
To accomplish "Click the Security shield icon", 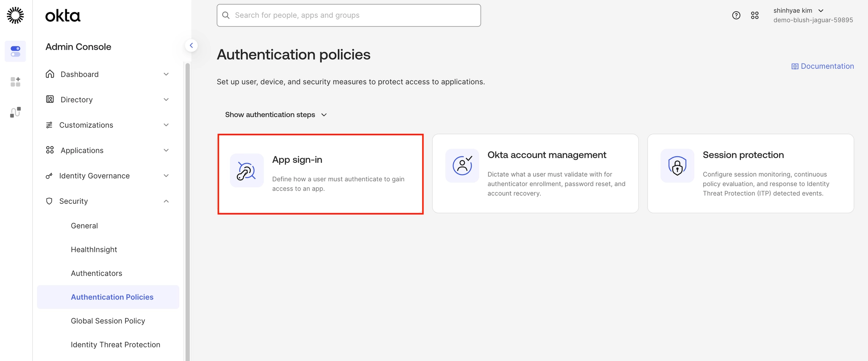I will pos(49,201).
